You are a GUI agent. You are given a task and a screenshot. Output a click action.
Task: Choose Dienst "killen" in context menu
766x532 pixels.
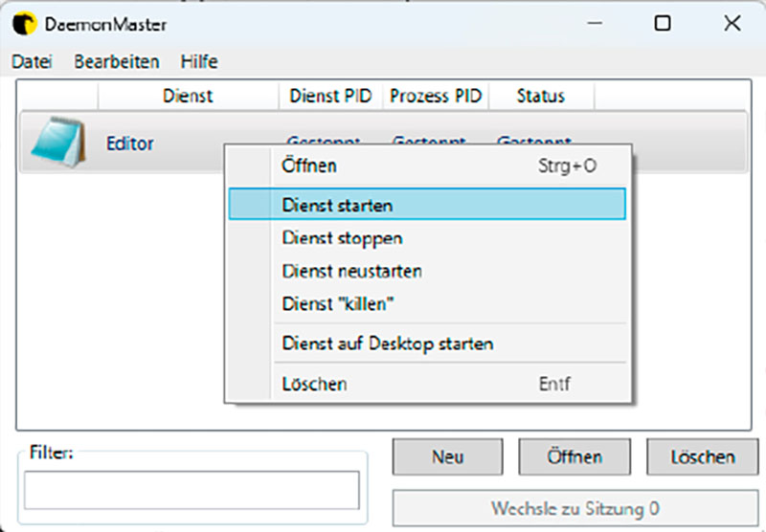click(427, 303)
